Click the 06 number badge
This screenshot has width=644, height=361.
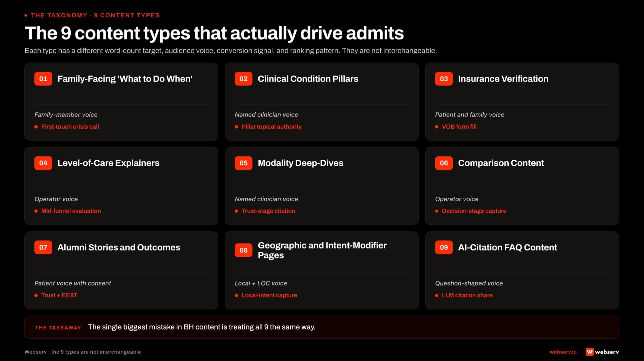click(x=444, y=163)
